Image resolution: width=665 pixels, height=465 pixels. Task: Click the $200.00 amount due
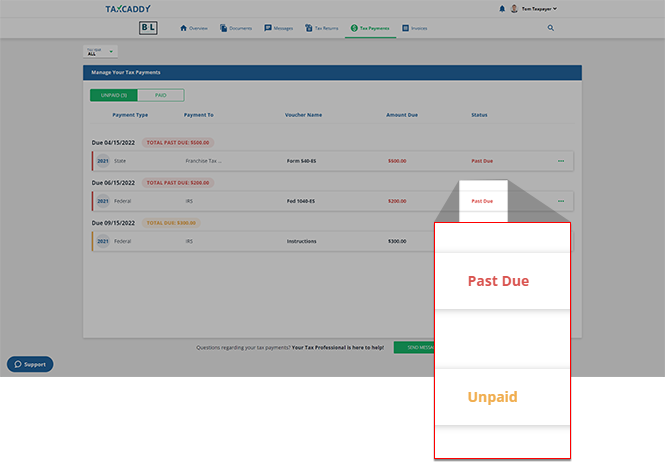pyautogui.click(x=397, y=201)
